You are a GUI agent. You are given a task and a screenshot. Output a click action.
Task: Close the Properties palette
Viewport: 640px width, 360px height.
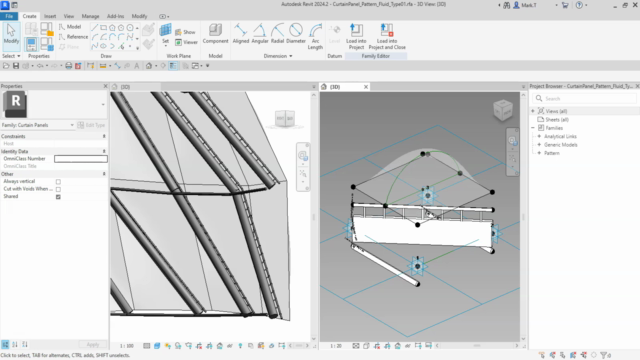point(105,86)
